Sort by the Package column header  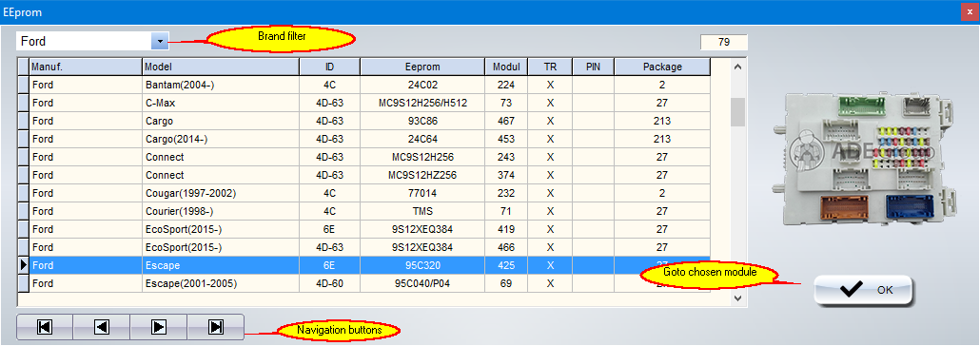(662, 67)
